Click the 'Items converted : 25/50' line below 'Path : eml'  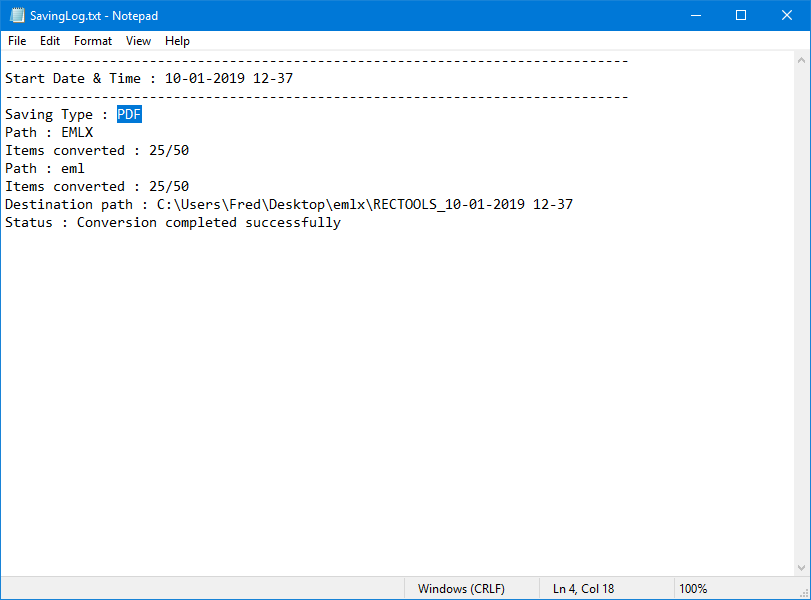pyautogui.click(x=97, y=187)
